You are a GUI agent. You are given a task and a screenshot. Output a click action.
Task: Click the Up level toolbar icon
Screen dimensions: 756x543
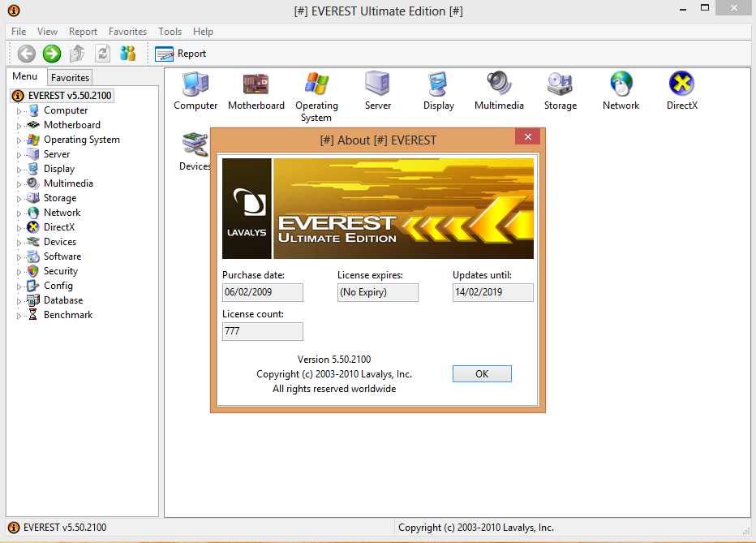[x=77, y=54]
